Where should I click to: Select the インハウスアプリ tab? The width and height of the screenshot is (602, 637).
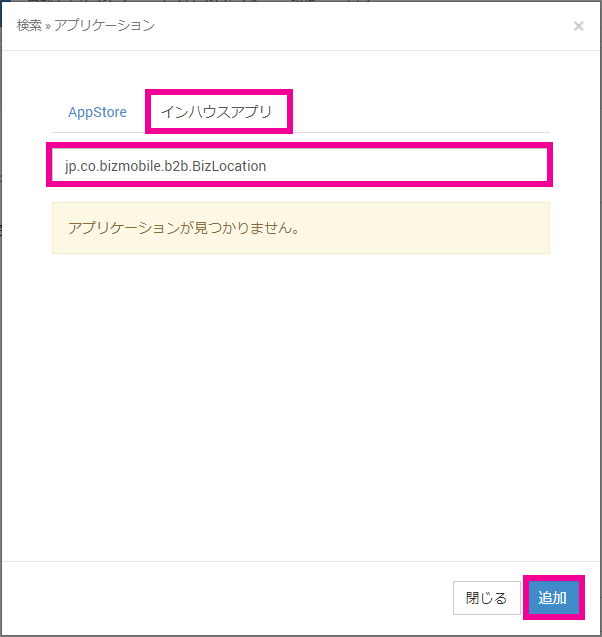[x=219, y=112]
